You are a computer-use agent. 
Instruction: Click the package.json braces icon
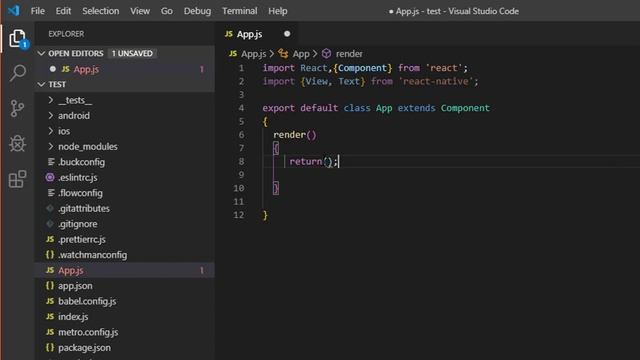pos(50,347)
